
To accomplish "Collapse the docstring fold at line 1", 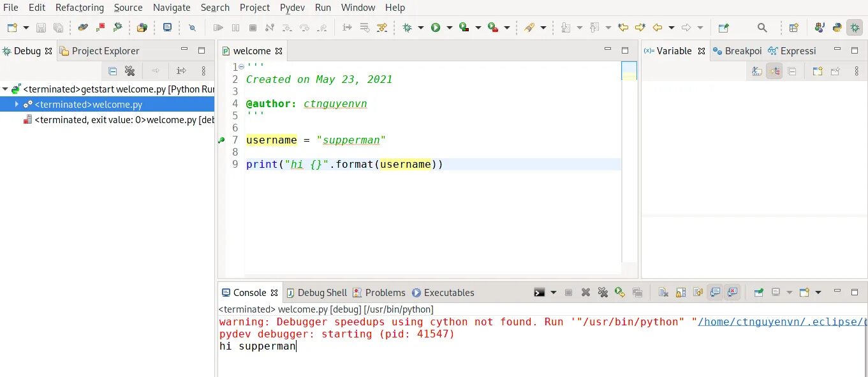I will click(x=241, y=66).
